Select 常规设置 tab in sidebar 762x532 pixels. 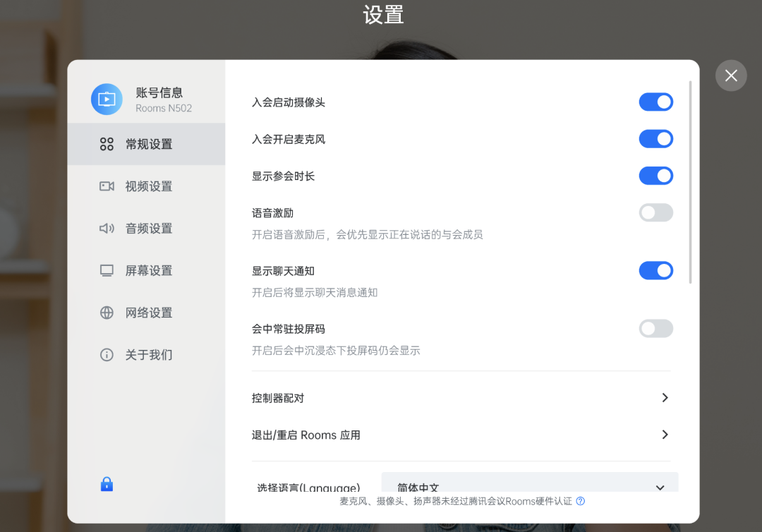[x=146, y=145]
